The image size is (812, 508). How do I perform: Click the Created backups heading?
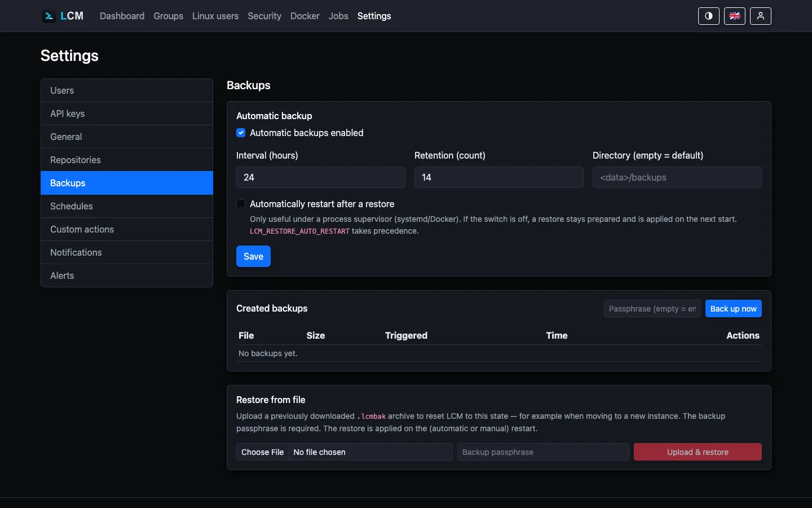click(x=272, y=308)
